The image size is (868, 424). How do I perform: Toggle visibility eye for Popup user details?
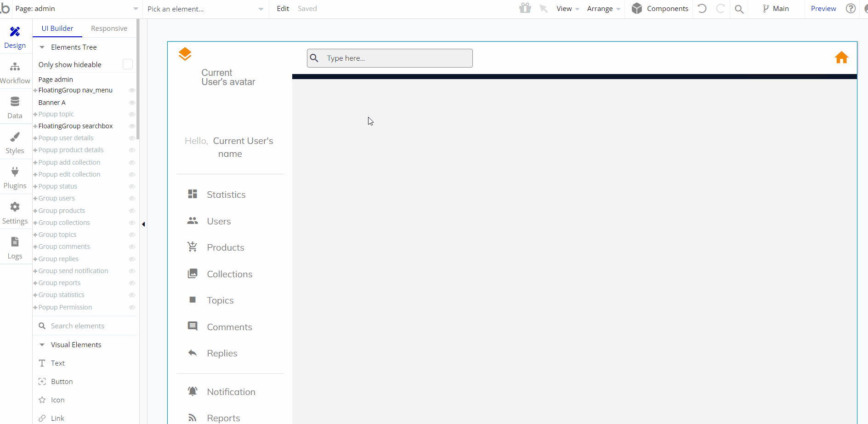click(x=132, y=138)
